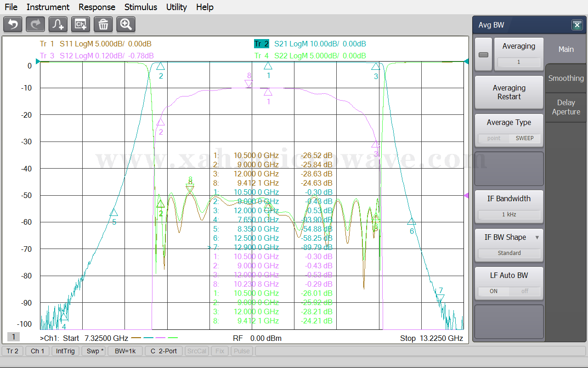Click the Averaging count value field
The image size is (588, 368).
[x=519, y=62]
